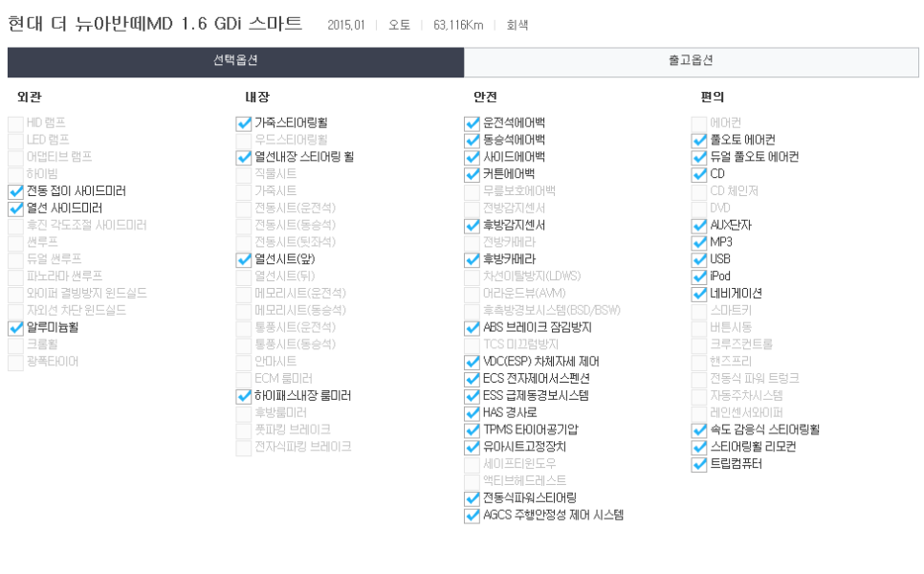This screenshot has width=924, height=574.
Task: Uncheck 운전석에어백 checkbox
Action: 472,123
